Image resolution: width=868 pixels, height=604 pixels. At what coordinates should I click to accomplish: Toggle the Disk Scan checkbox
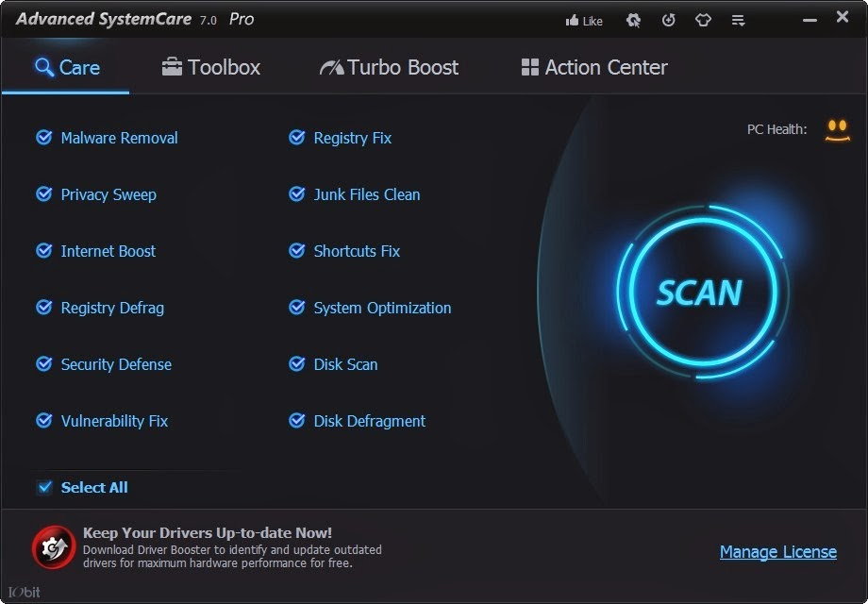297,363
